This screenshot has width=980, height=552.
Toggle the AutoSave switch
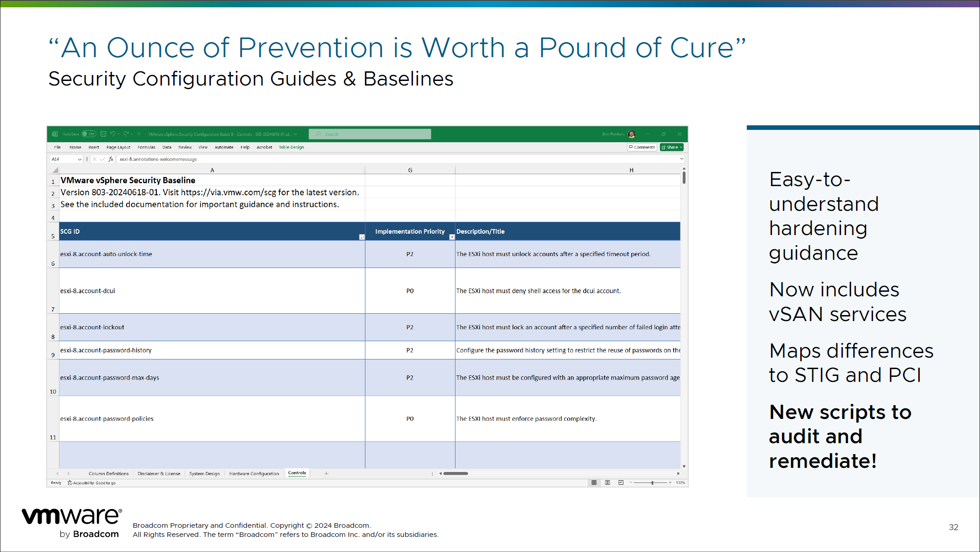click(89, 134)
